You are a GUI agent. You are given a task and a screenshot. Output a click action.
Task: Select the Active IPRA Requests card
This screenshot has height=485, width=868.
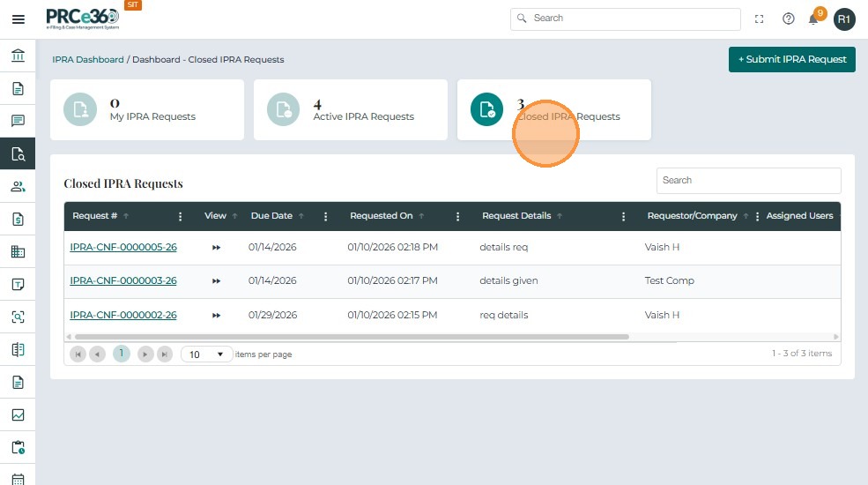point(350,110)
